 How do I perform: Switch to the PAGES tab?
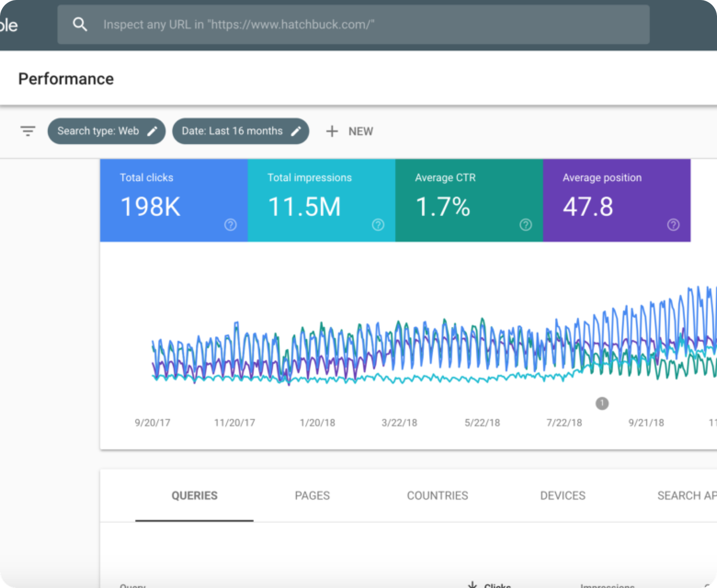pos(312,496)
